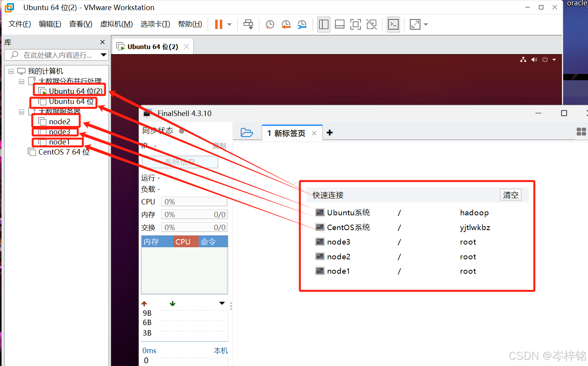The image size is (588, 366).
Task: Open the 帮助(H) menu
Action: [x=190, y=24]
